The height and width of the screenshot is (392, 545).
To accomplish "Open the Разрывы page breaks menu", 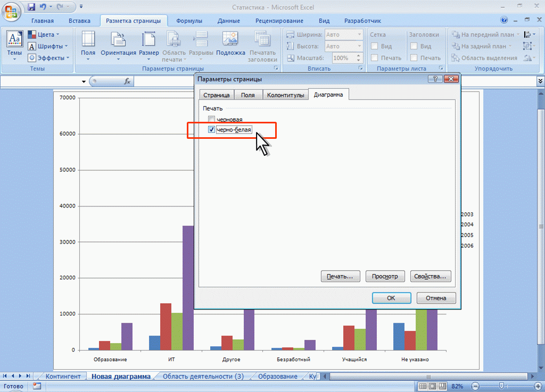I will click(x=201, y=46).
